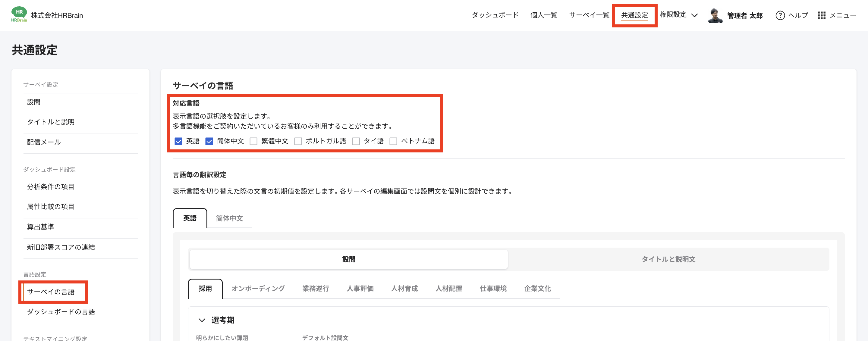868x341 pixels.
Task: Click 管理者 太郎's avatar photo
Action: point(716,15)
